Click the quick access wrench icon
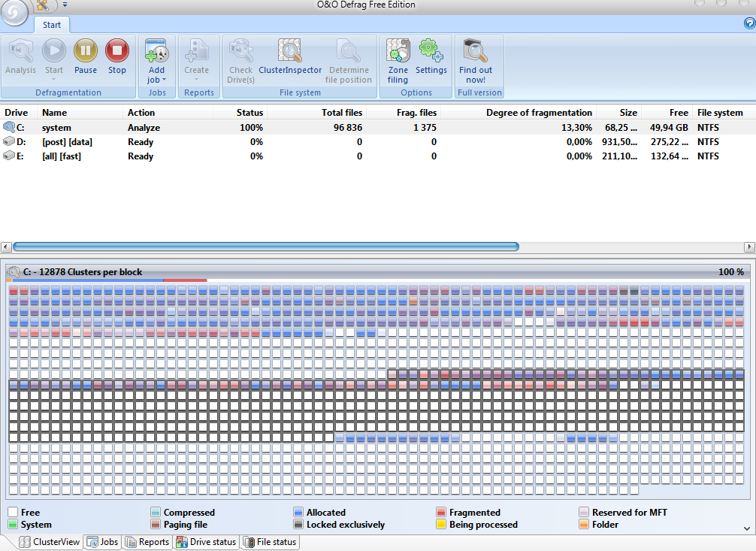 [42, 5]
